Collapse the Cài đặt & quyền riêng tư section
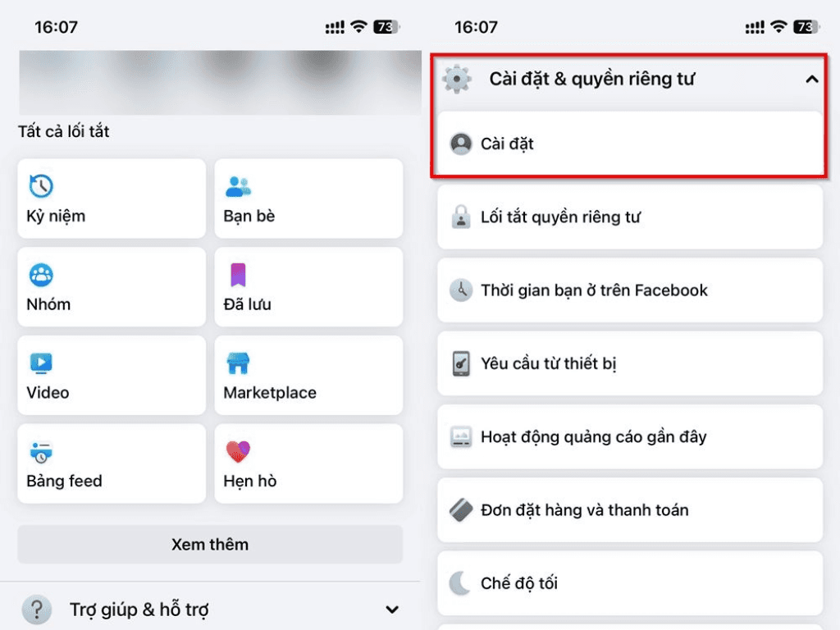Image resolution: width=840 pixels, height=630 pixels. [811, 80]
